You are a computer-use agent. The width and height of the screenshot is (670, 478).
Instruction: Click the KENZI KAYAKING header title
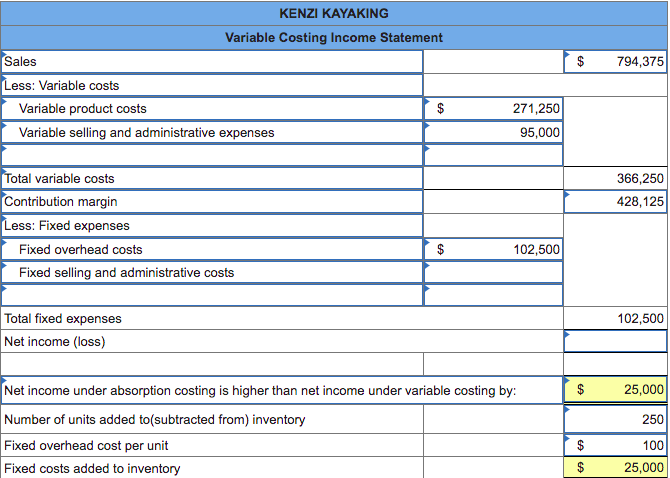pyautogui.click(x=334, y=14)
